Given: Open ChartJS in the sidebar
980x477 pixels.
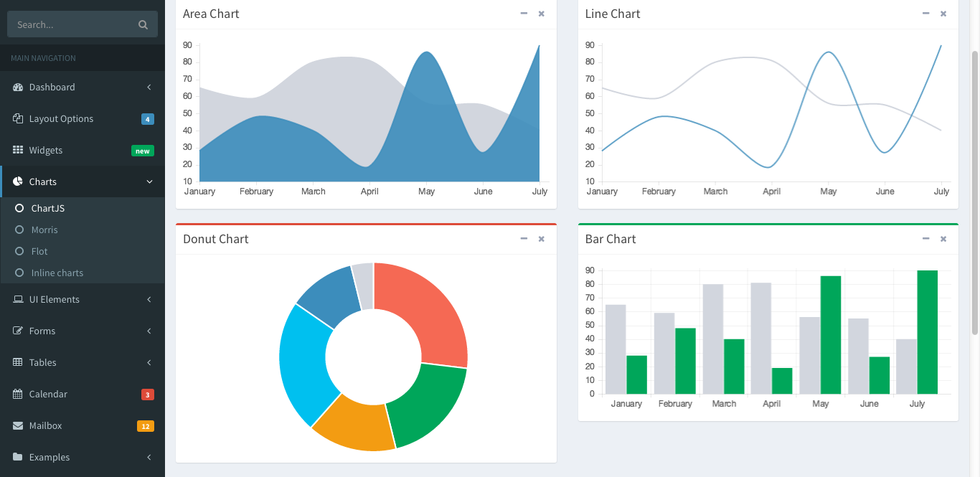Looking at the screenshot, I should click(47, 208).
